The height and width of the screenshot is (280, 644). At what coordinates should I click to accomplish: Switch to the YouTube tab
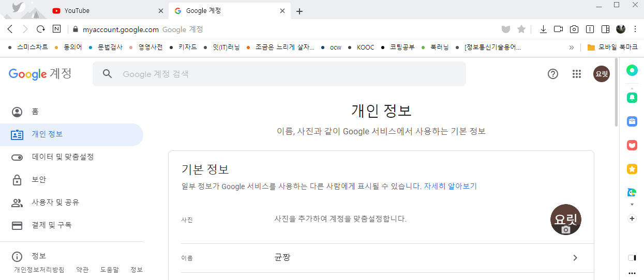[x=108, y=10]
